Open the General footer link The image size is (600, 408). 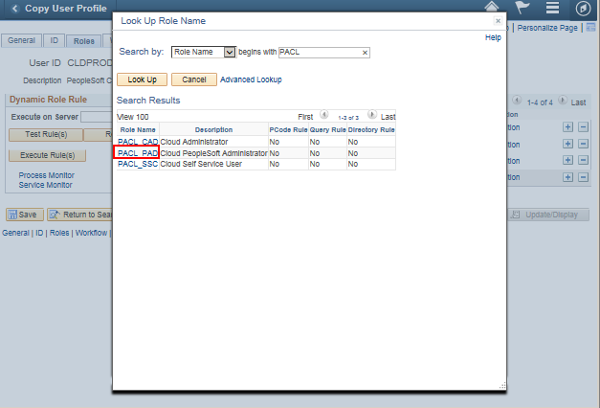click(x=16, y=233)
